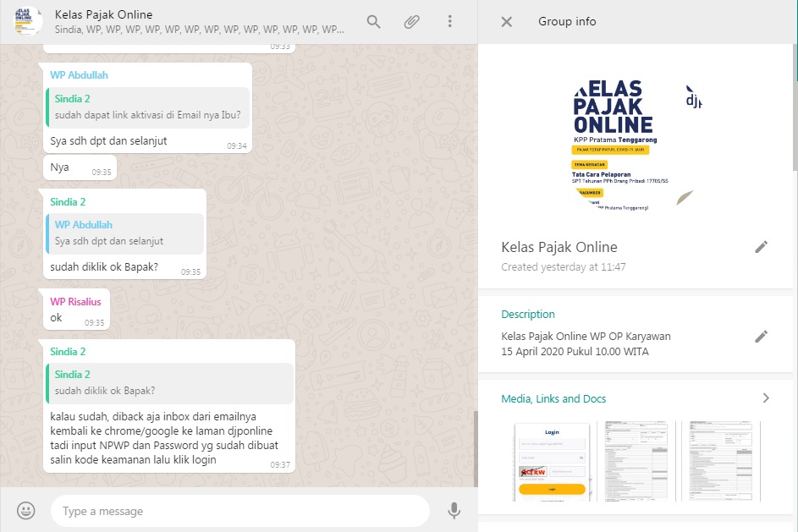Open the three-dot chat menu
798x532 pixels.
(x=449, y=22)
